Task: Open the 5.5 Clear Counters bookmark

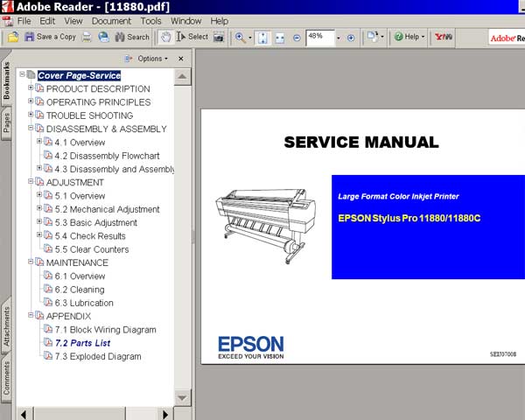Action: (92, 250)
